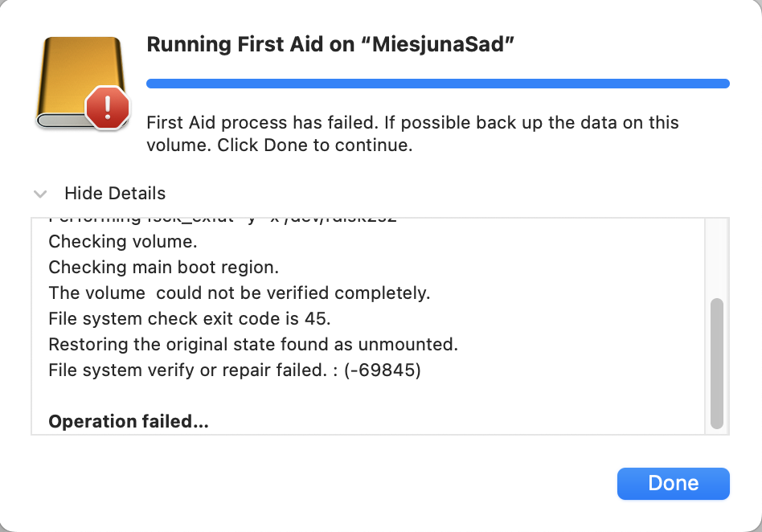Image resolution: width=762 pixels, height=532 pixels.
Task: Click the "exit code is 45" log line
Action: 189,319
